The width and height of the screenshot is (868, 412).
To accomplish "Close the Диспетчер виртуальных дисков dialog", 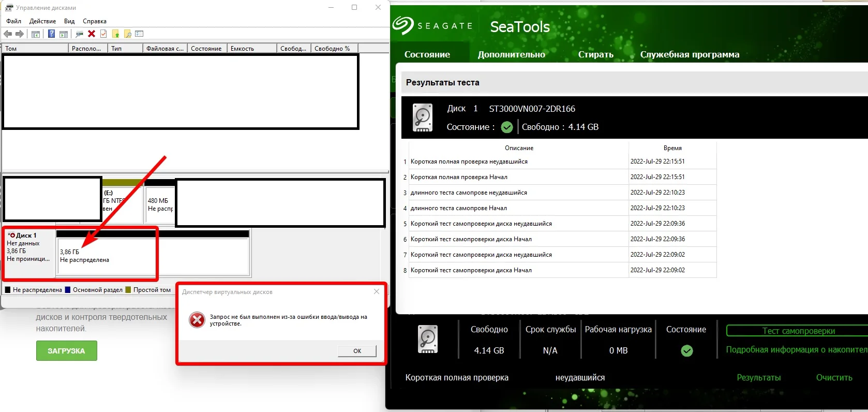I will coord(377,292).
